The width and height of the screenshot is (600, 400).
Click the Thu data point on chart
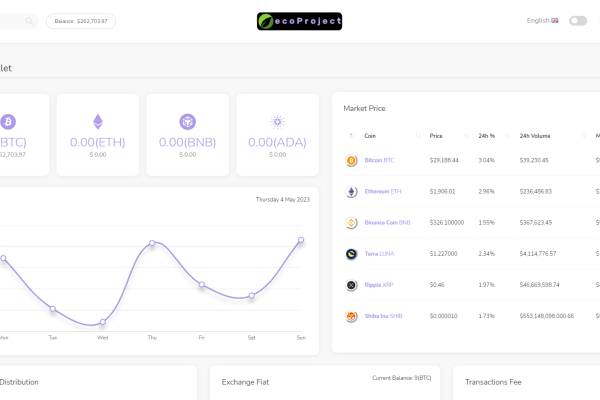pyautogui.click(x=152, y=243)
